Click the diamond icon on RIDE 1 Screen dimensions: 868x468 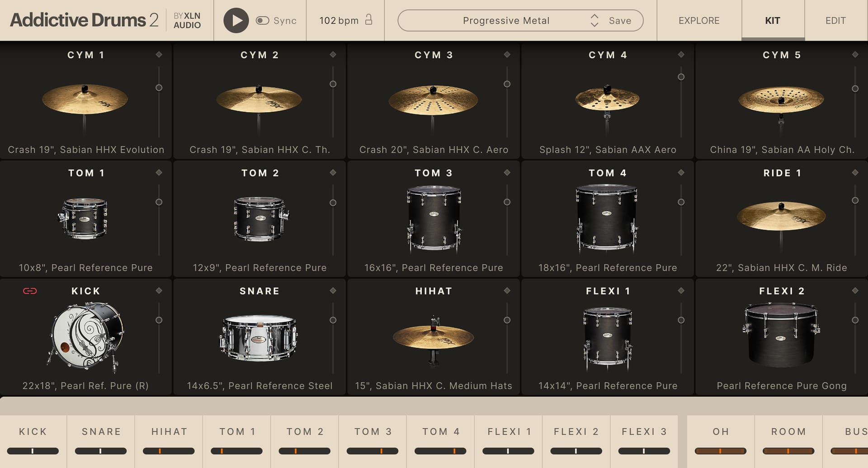[x=854, y=172]
